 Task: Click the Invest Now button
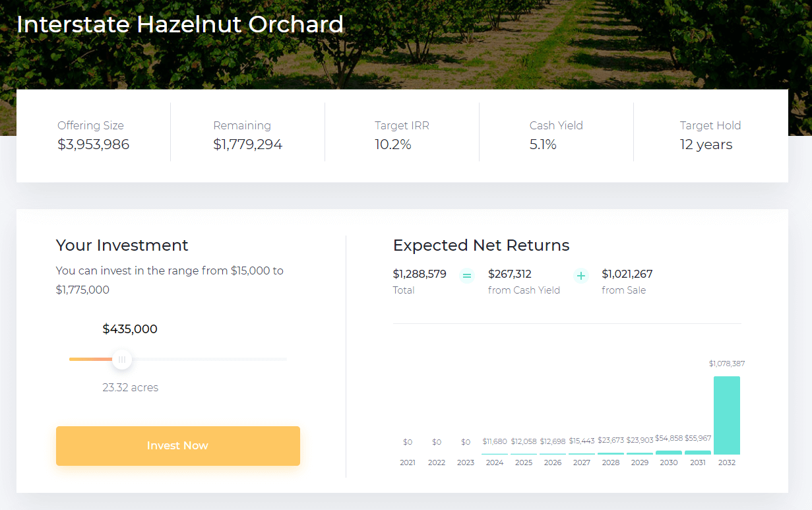click(x=177, y=446)
